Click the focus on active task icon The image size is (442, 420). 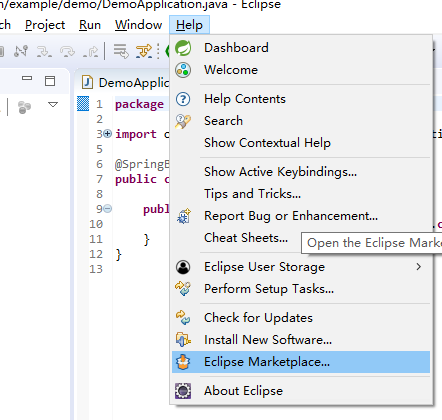coord(24,107)
